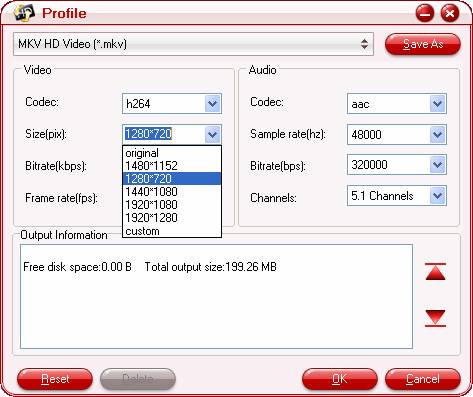Click 'Free disk space:0.00 B' text
Viewport: 473px width, 397px height.
click(77, 267)
